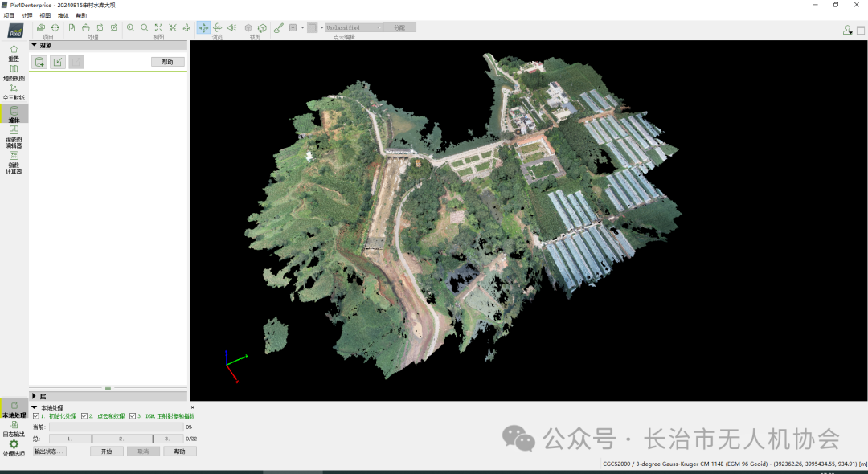The width and height of the screenshot is (868, 474).
Task: Click the step 2 segment of 总 progress bar
Action: [x=122, y=439]
